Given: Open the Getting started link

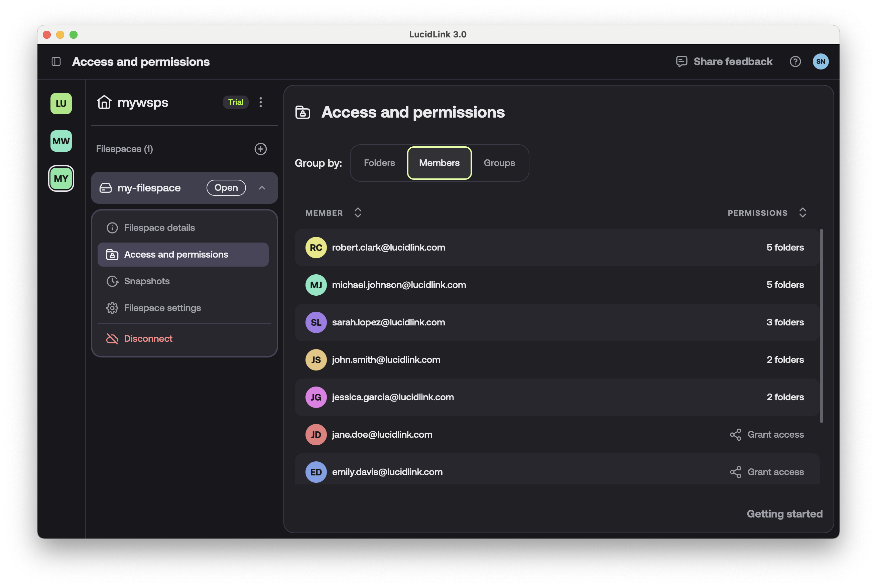Looking at the screenshot, I should pos(784,514).
